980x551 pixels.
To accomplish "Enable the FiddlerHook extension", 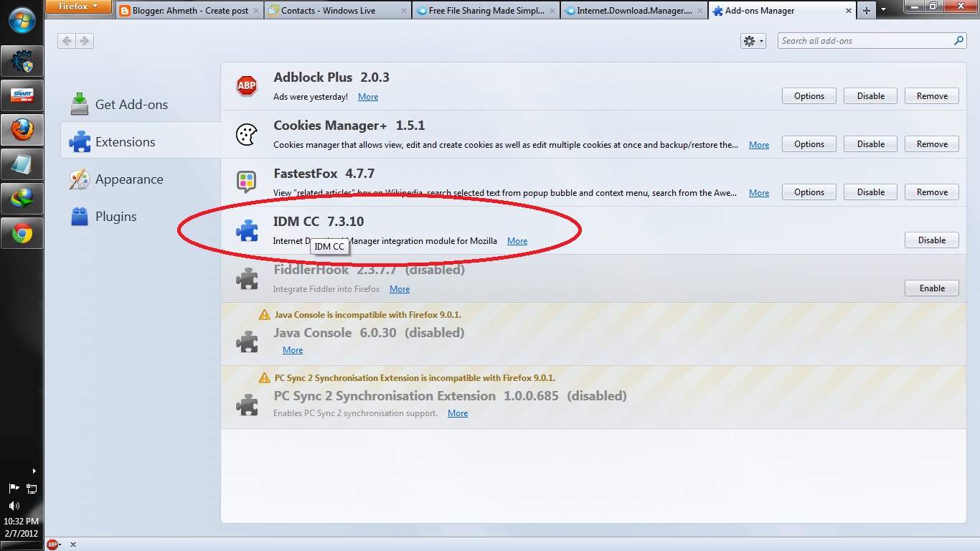I will 932,288.
